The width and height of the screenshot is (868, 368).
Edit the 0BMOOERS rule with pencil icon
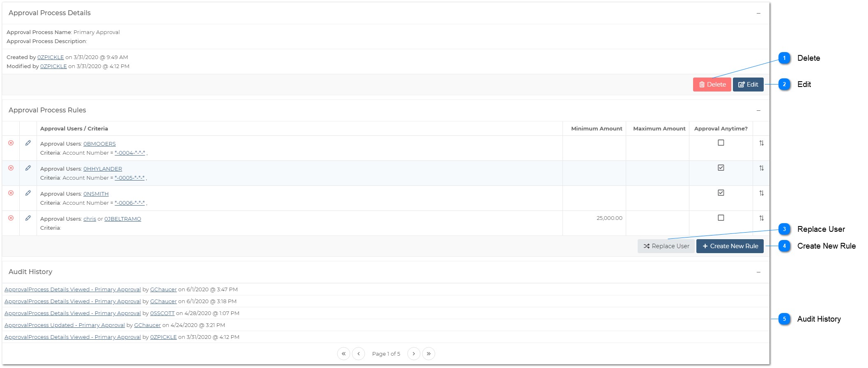(28, 143)
